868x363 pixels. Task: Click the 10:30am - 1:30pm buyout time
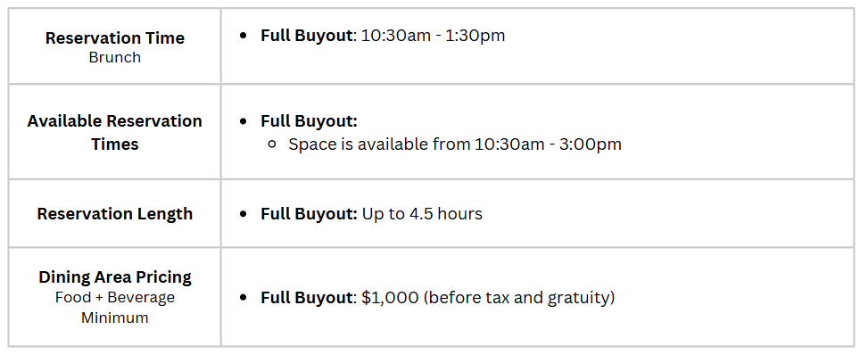pos(433,36)
